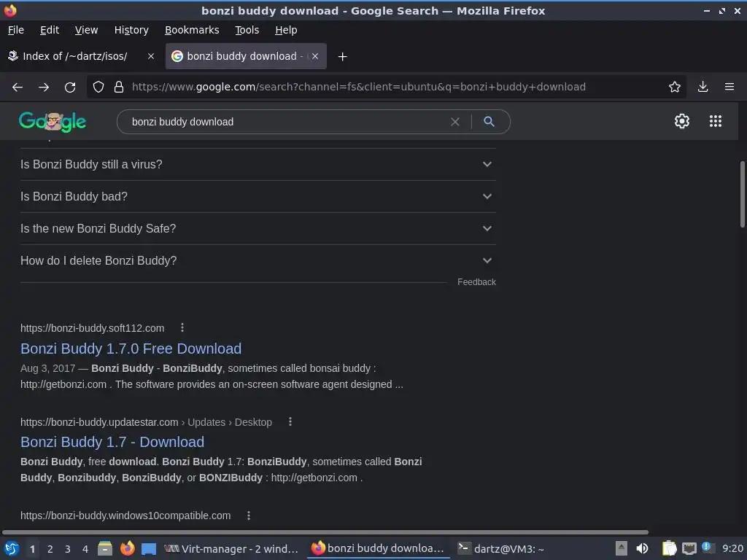Click the bonzi-buddy.windows10compatible.com URL

[x=125, y=516]
